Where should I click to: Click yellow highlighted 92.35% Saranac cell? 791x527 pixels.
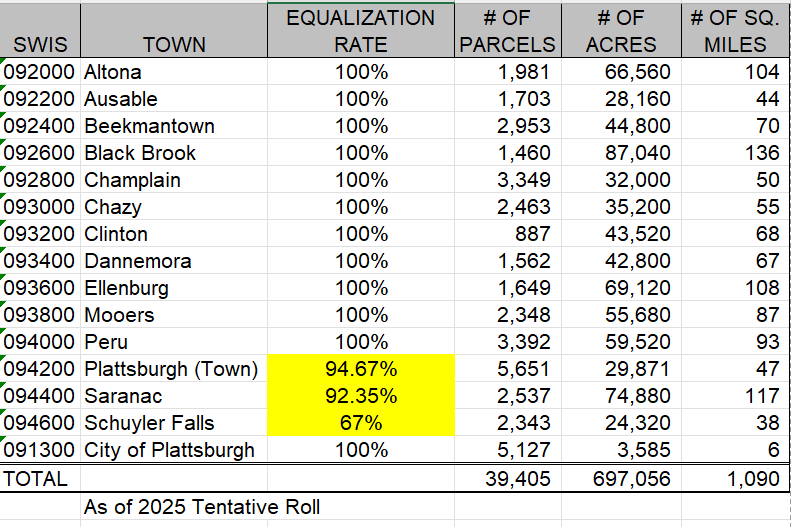[x=361, y=397]
